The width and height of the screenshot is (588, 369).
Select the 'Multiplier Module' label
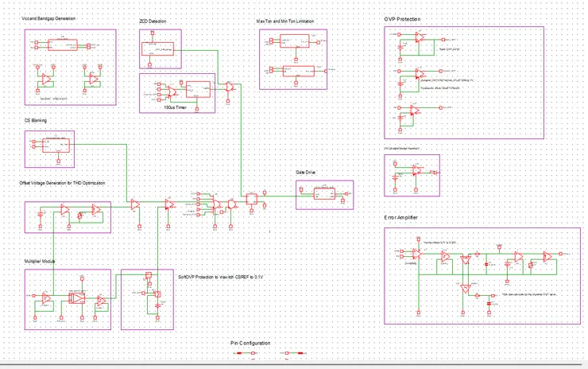pos(40,262)
